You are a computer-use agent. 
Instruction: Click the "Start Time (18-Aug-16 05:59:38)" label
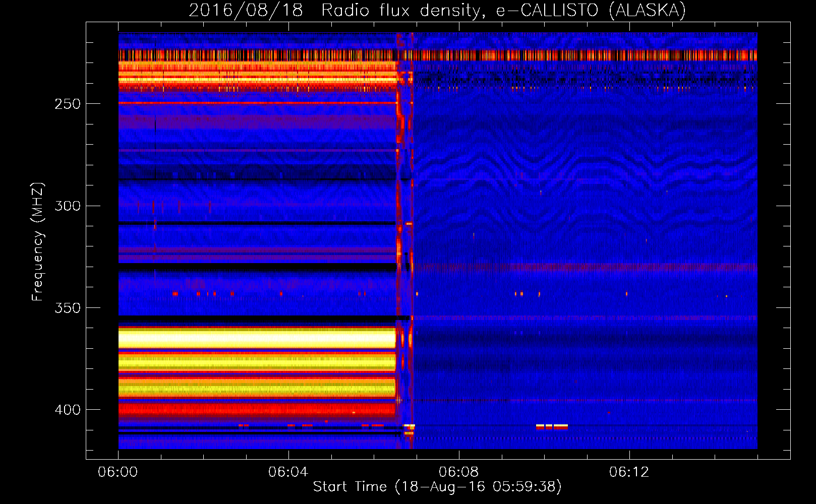[437, 487]
